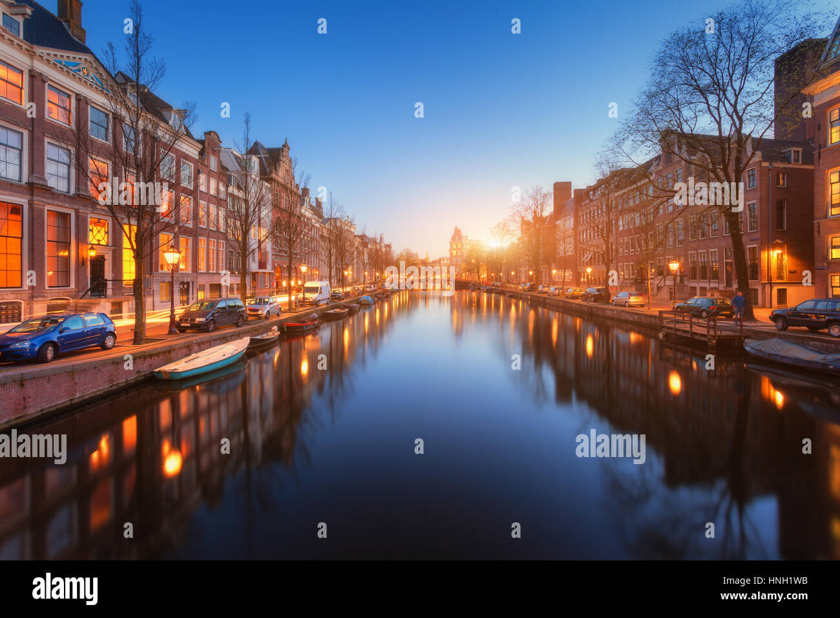Click the alamy logo in the black footer bar
Image resolution: width=840 pixels, height=618 pixels.
coord(65,589)
